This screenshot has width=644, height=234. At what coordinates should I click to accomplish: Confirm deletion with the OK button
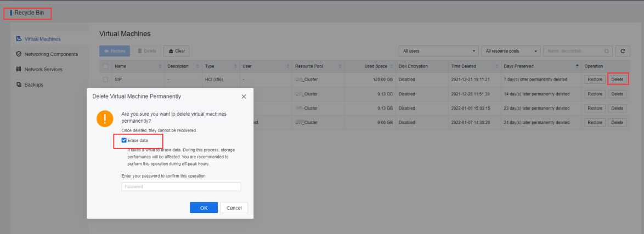click(x=204, y=208)
